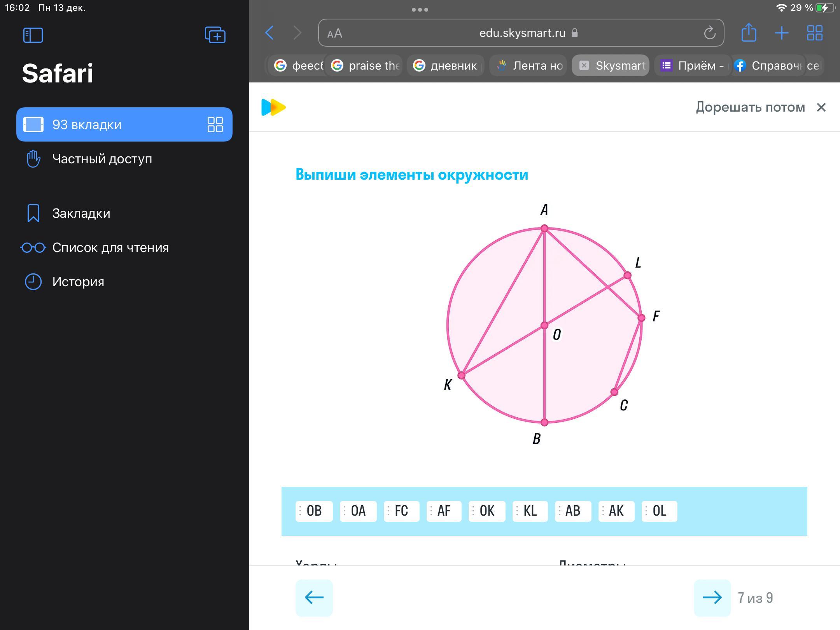Open История in sidebar
Image resolution: width=840 pixels, height=630 pixels.
(x=78, y=282)
